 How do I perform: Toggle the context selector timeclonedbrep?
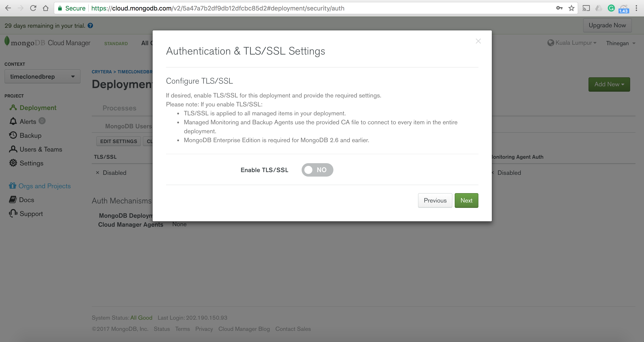pyautogui.click(x=42, y=77)
